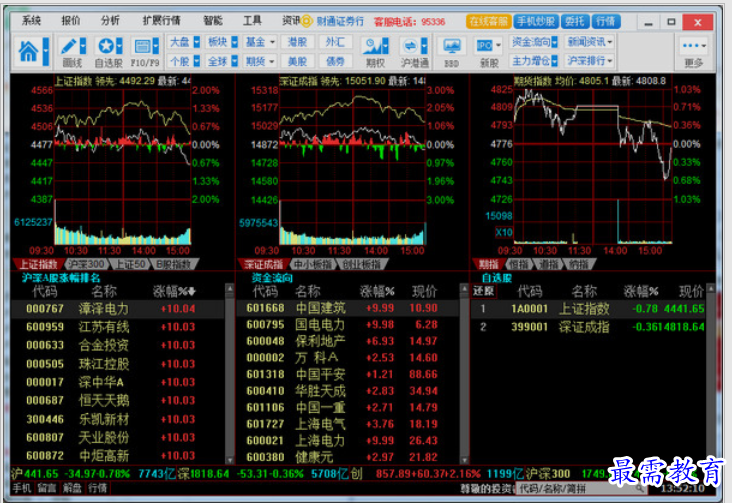Image resolution: width=732 pixels, height=503 pixels.
Task: Open the 画线 drawing tool
Action: pyautogui.click(x=71, y=50)
